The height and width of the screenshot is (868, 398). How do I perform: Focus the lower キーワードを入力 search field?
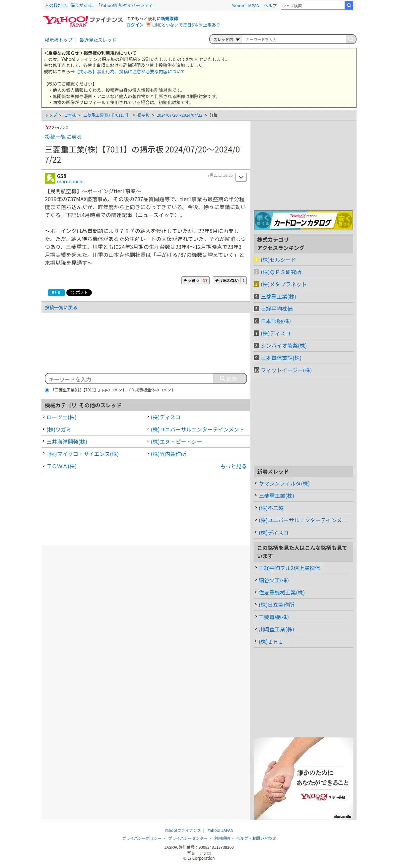click(130, 379)
